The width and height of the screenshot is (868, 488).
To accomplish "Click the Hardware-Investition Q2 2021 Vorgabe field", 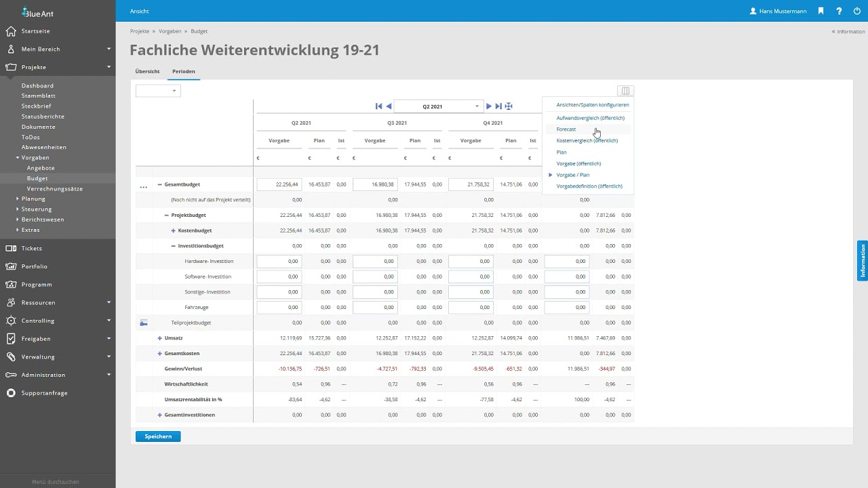I will (279, 262).
